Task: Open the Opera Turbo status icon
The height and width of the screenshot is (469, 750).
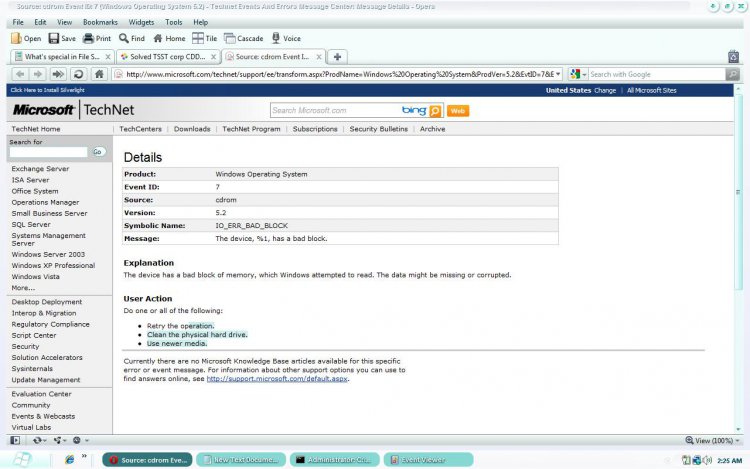Action: click(79, 440)
